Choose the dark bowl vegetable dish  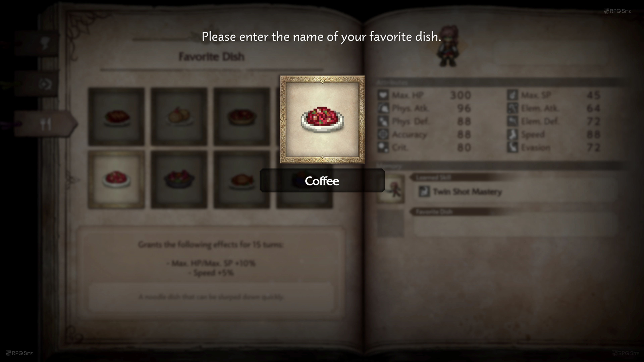179,179
